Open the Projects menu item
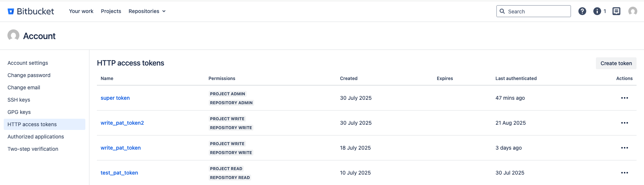 tap(111, 11)
